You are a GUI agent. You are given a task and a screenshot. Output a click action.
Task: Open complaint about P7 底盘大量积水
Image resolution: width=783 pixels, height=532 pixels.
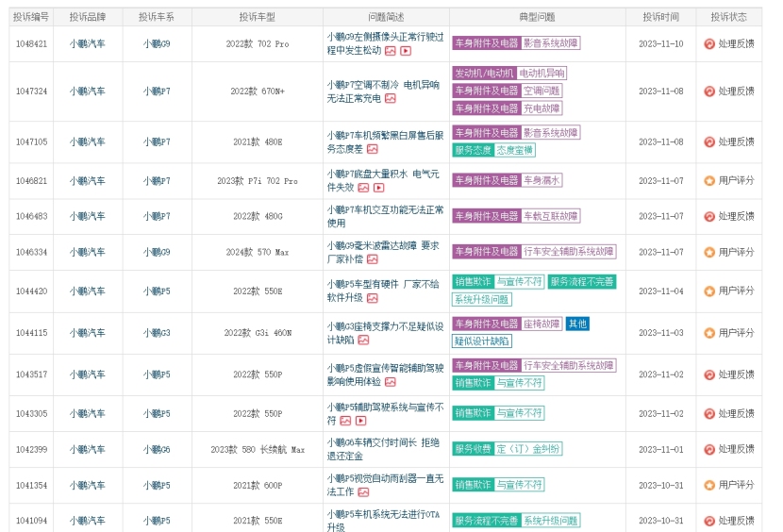pos(383,181)
